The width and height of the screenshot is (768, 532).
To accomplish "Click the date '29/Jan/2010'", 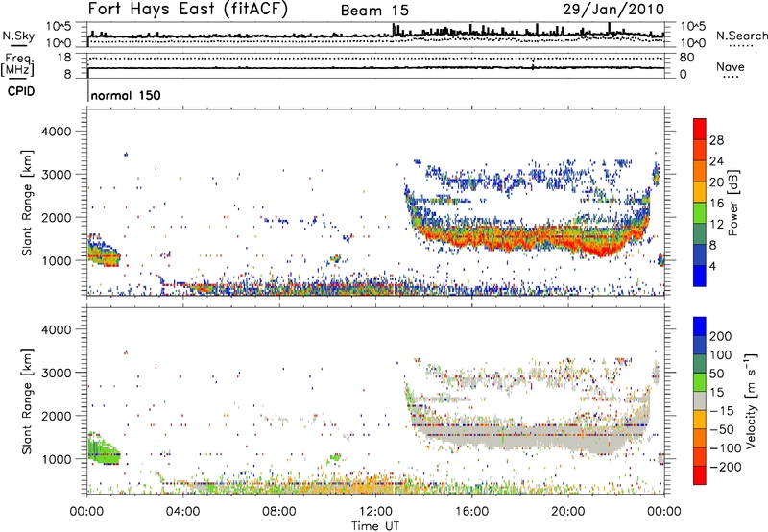I will 613,9.
